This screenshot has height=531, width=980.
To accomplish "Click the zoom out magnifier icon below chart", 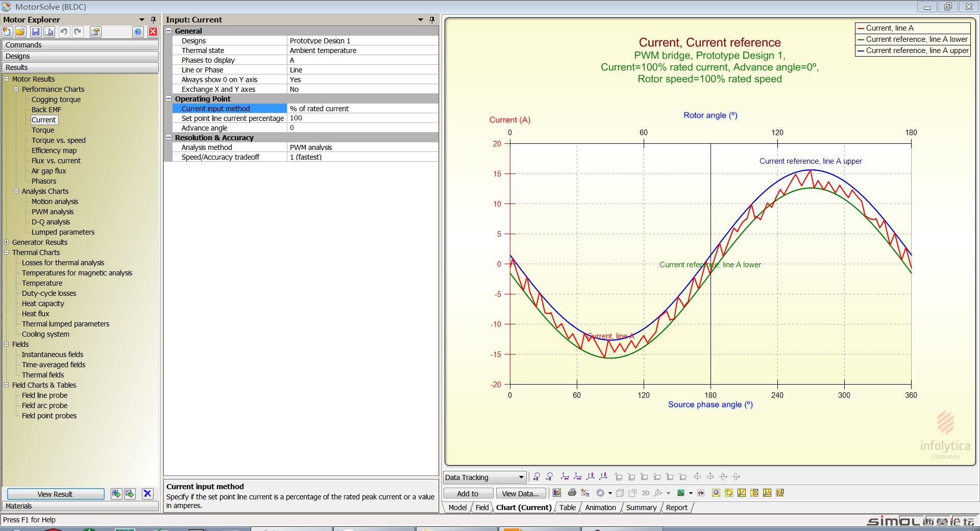I will 549,476.
